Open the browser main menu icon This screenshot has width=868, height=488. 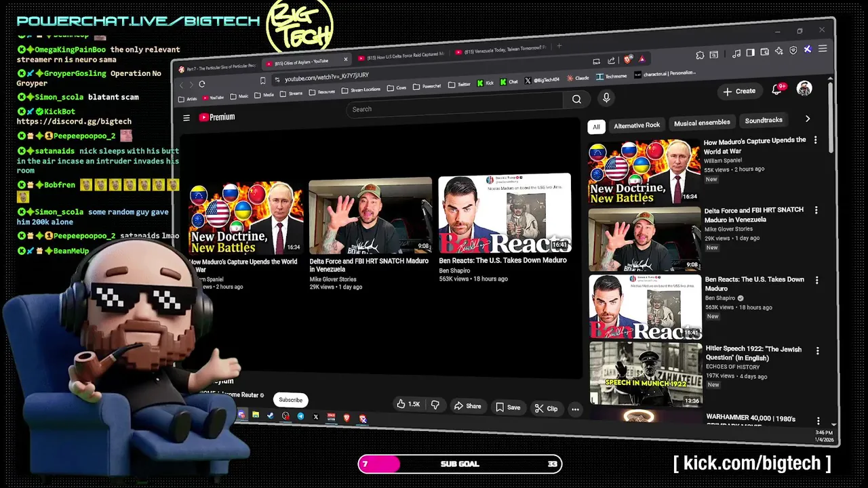(823, 49)
